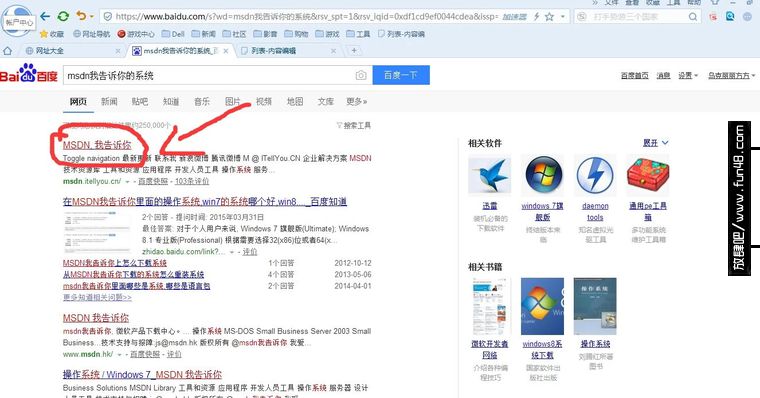Click the 通用pe工具箱 red toolbox icon

[x=648, y=175]
